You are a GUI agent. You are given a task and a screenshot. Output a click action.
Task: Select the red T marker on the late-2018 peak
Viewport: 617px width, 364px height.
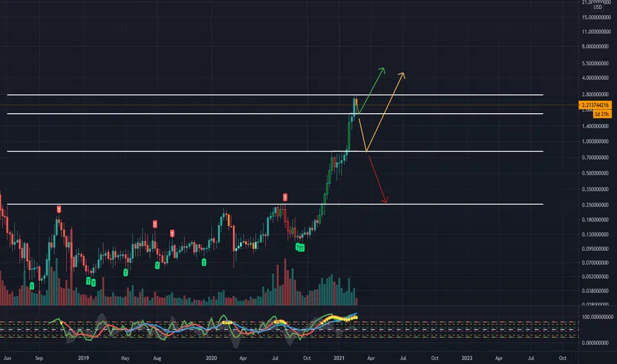point(59,209)
